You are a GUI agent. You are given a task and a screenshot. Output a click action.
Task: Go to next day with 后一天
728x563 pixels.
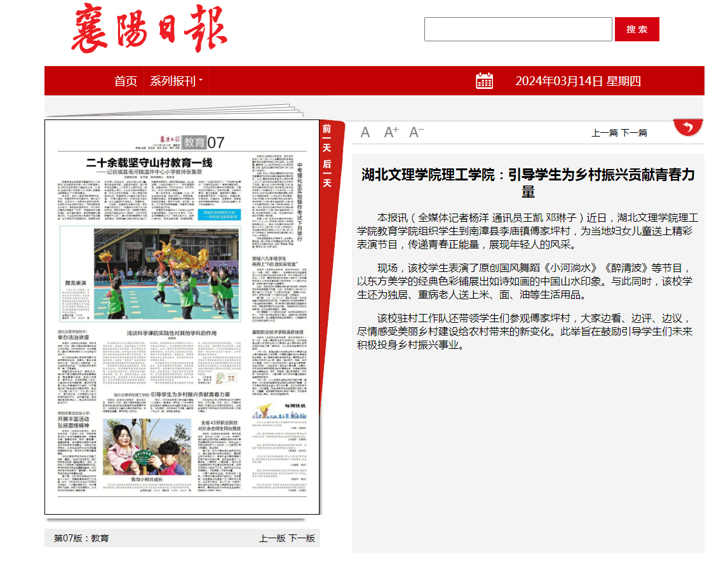[x=327, y=173]
